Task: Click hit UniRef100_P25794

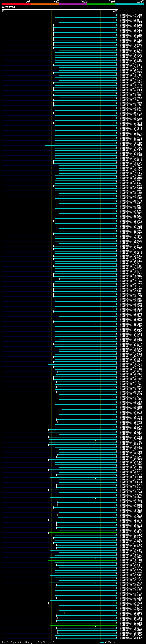Action: [131, 306]
